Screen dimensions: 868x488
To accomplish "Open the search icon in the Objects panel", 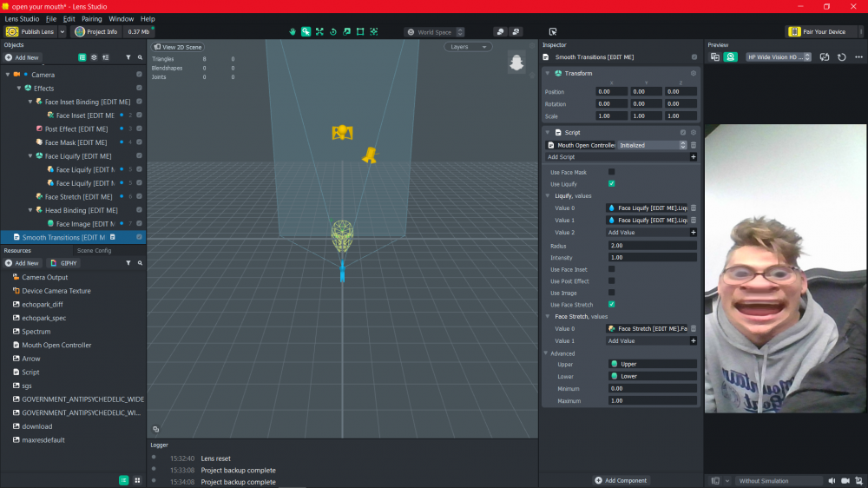I will pyautogui.click(x=140, y=57).
